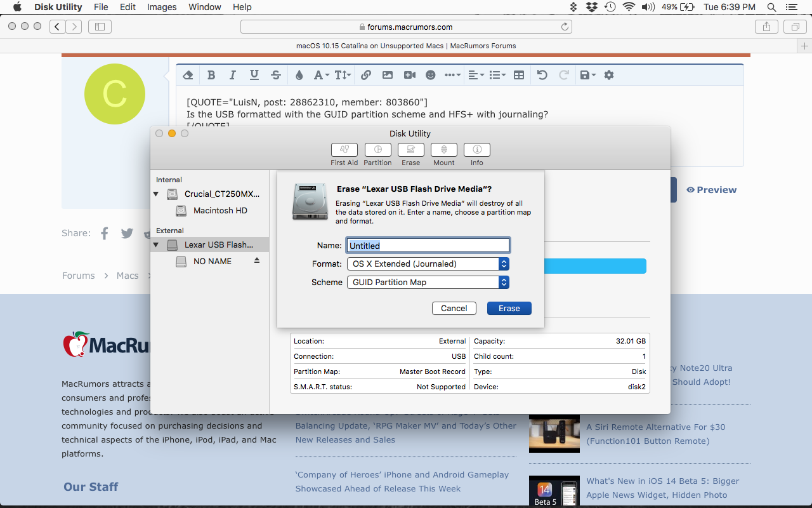Toggle italic in forum editor

[x=233, y=75]
